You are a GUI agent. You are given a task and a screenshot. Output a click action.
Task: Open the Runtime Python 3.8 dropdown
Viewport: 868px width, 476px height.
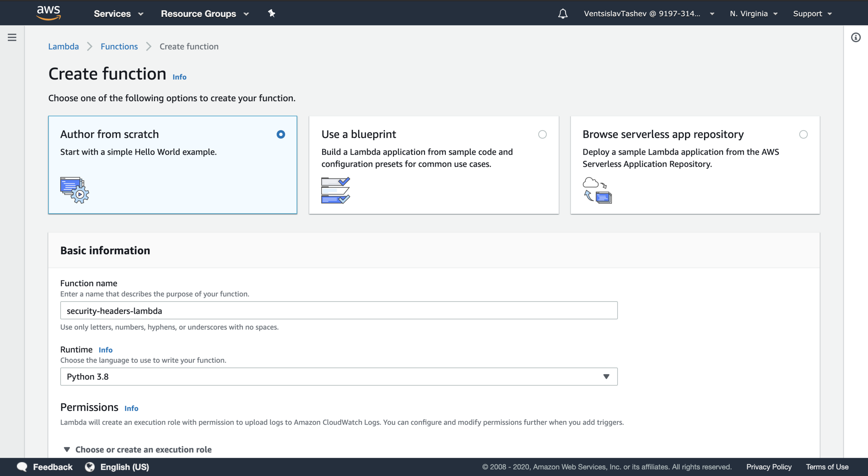[339, 377]
